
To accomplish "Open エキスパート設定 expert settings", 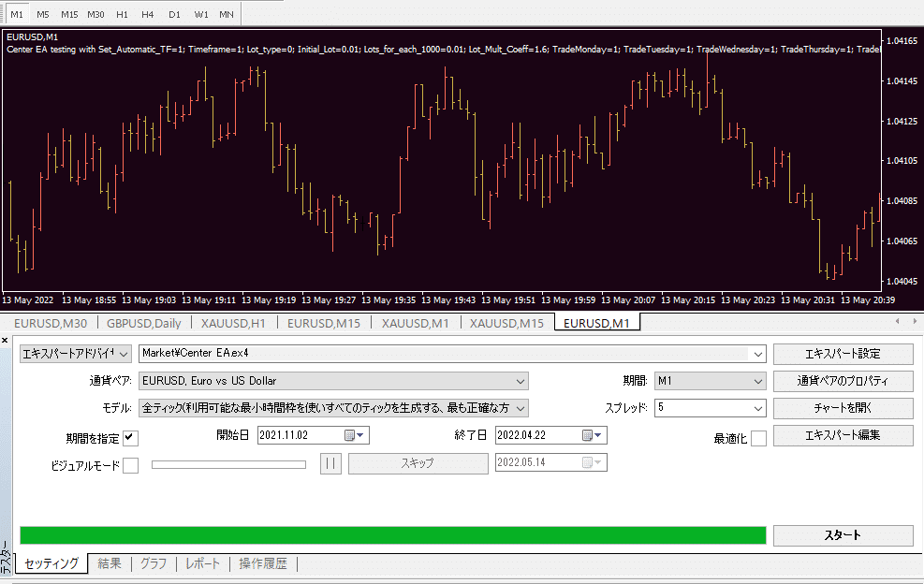I will click(x=842, y=354).
